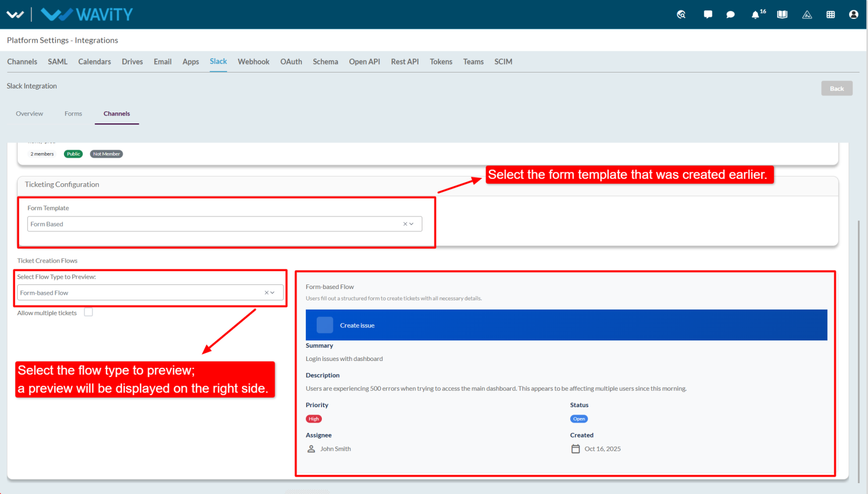The width and height of the screenshot is (868, 494).
Task: Open the round chat bubble icon
Action: coord(730,14)
